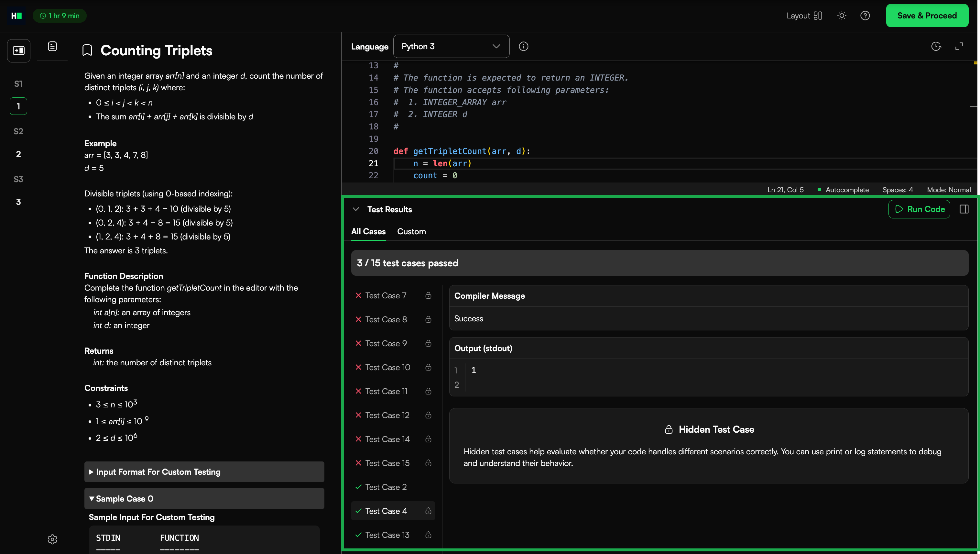Screen dimensions: 980x554
Task: Select Test Case 7 in results list
Action: coord(386,295)
